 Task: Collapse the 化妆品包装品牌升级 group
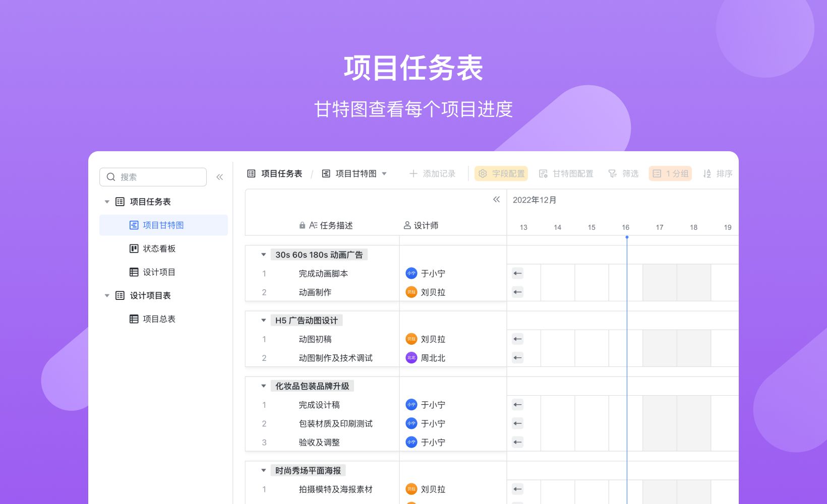point(263,386)
